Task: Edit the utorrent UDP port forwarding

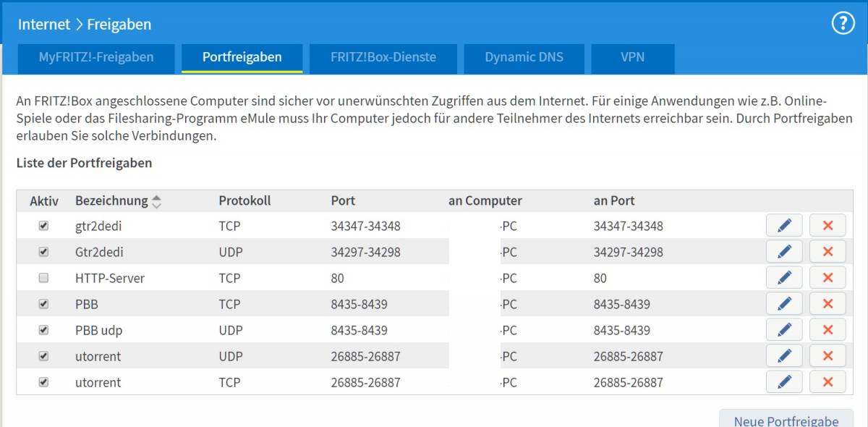Action: click(784, 356)
